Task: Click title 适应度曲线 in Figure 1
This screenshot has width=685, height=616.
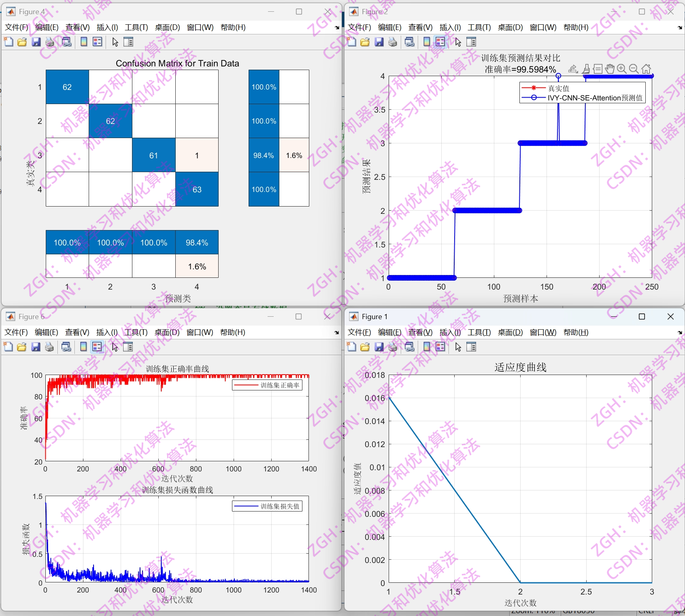Action: pyautogui.click(x=521, y=367)
